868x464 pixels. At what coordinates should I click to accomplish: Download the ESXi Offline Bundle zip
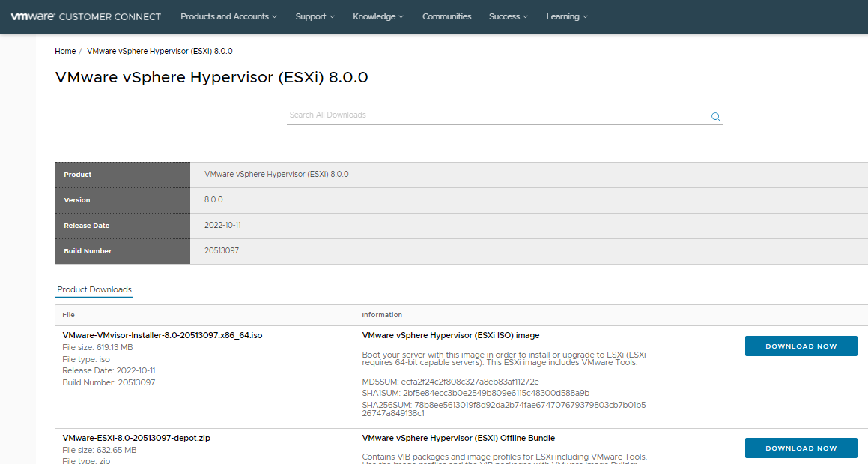801,448
